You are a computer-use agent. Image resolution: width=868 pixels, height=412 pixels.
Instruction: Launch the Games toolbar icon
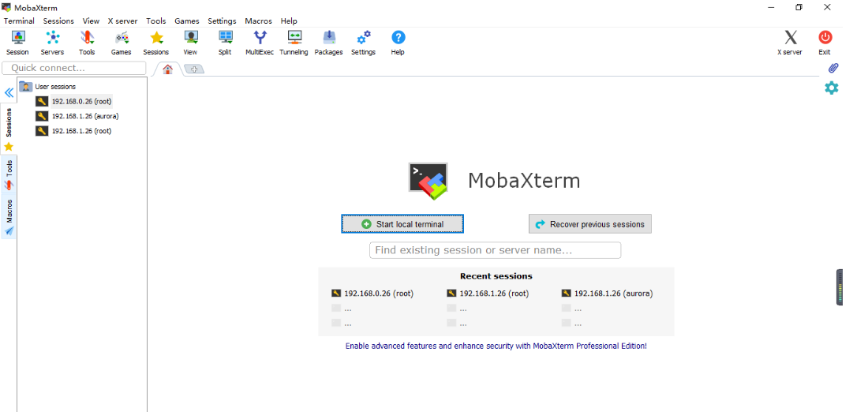click(x=122, y=43)
